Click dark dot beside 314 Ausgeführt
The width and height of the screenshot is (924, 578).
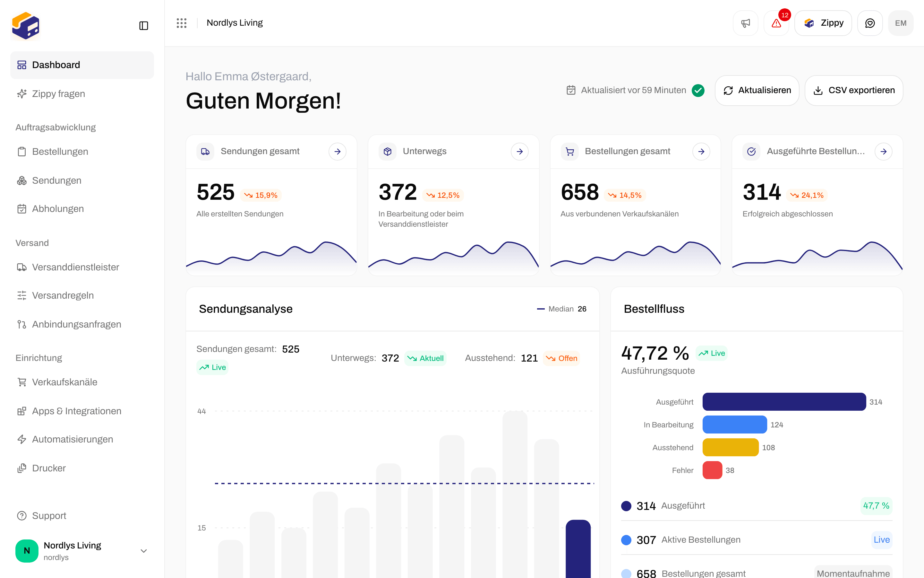click(x=626, y=506)
